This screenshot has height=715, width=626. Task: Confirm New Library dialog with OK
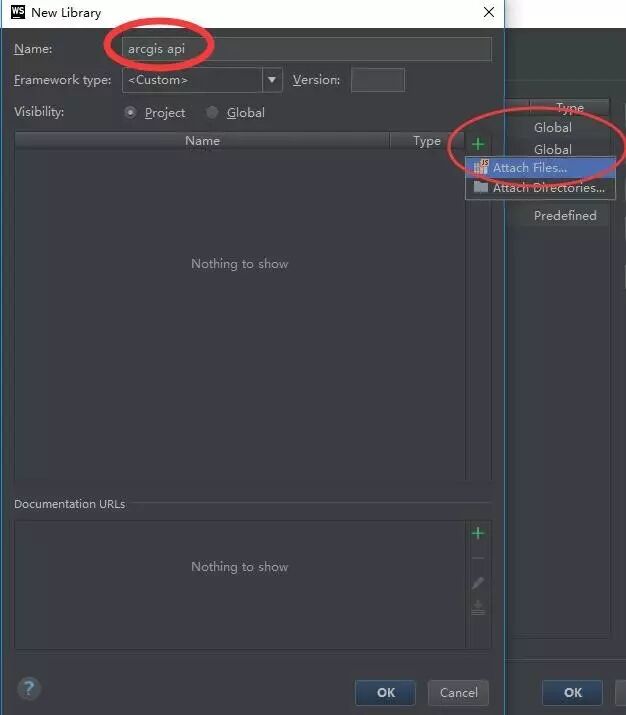coord(385,693)
